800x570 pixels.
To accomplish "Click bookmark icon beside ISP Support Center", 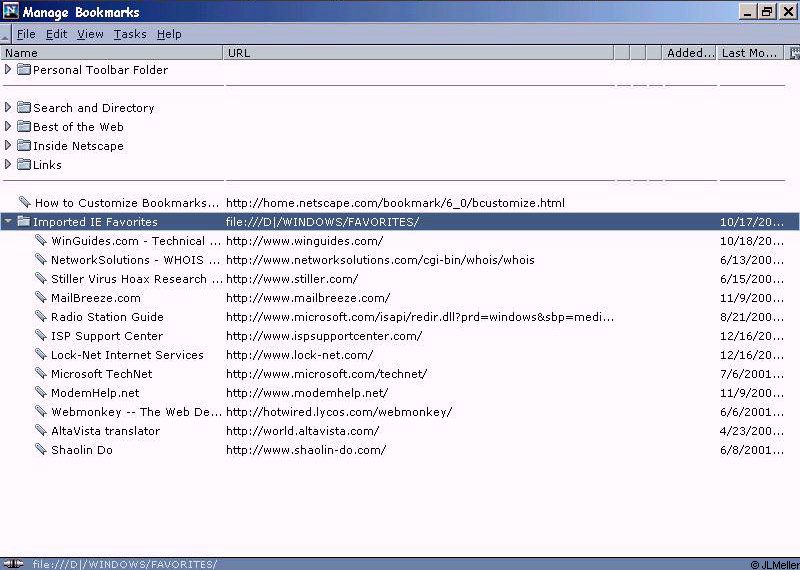I will point(41,335).
